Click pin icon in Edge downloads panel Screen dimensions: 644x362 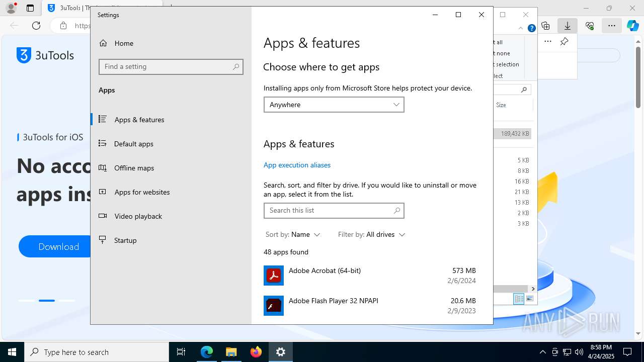click(565, 42)
